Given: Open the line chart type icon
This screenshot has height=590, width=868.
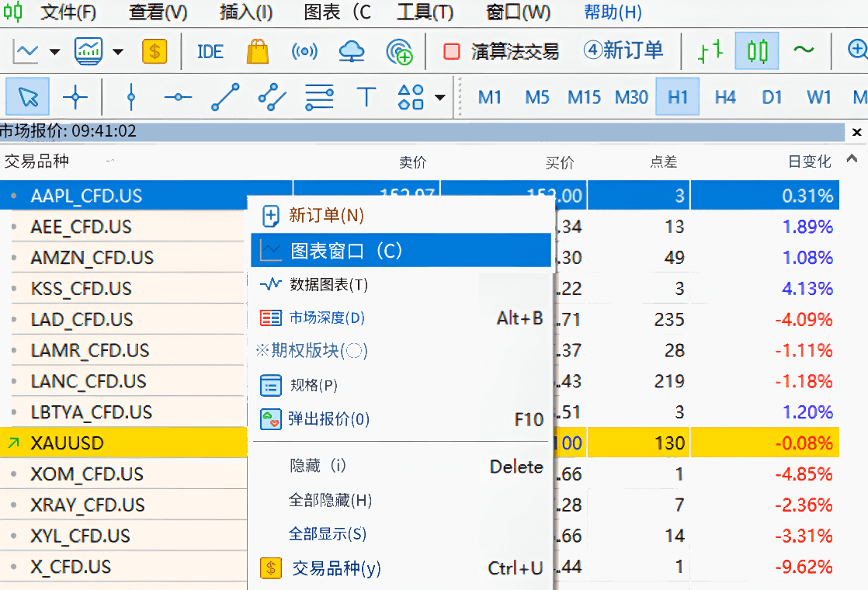Looking at the screenshot, I should click(26, 52).
